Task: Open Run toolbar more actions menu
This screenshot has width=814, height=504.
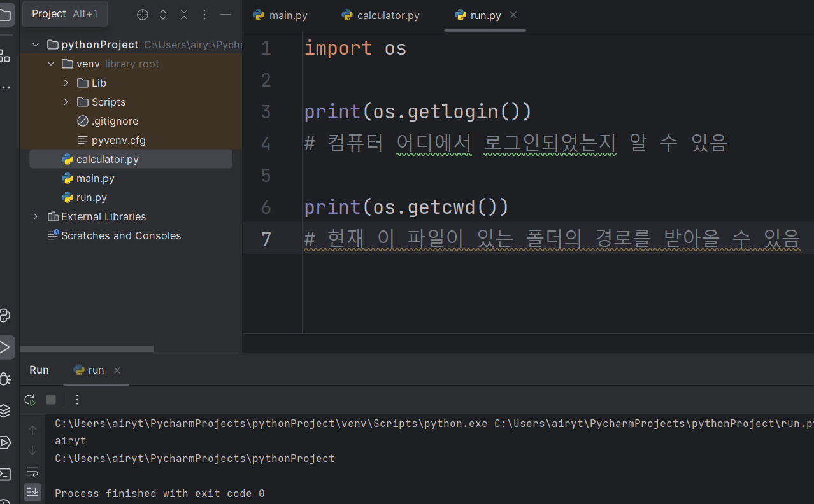Action: pos(77,400)
